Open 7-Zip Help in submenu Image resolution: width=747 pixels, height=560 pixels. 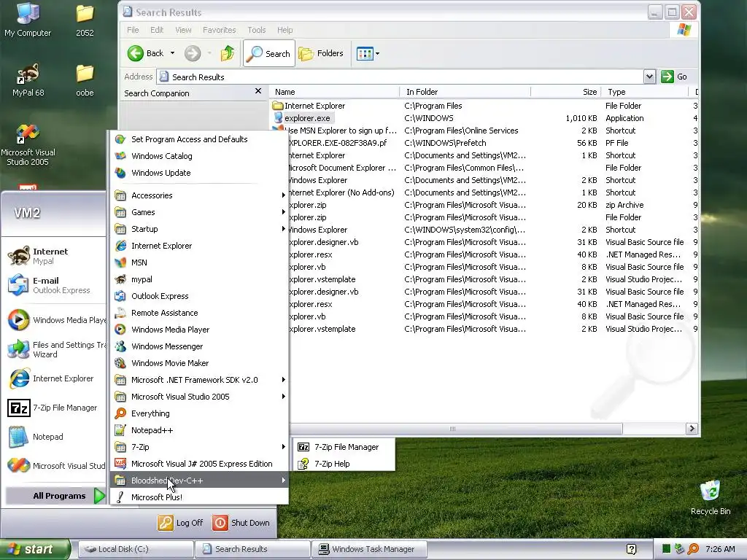click(344, 463)
